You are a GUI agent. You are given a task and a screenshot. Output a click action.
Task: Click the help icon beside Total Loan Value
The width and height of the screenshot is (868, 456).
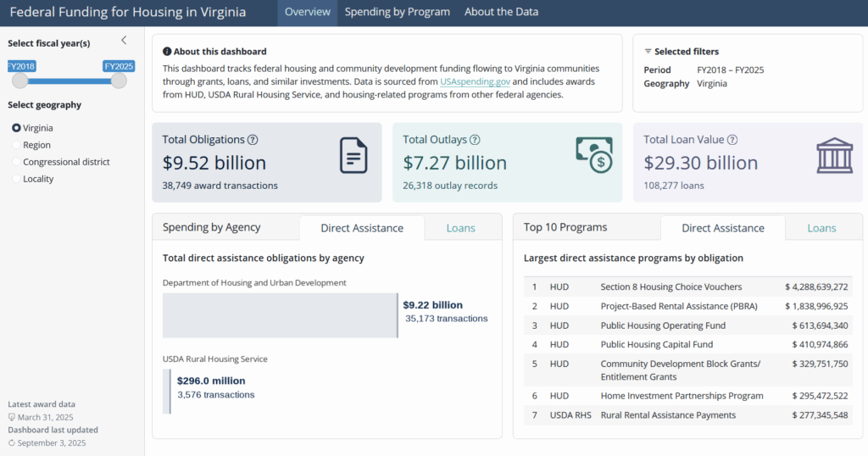coord(732,140)
